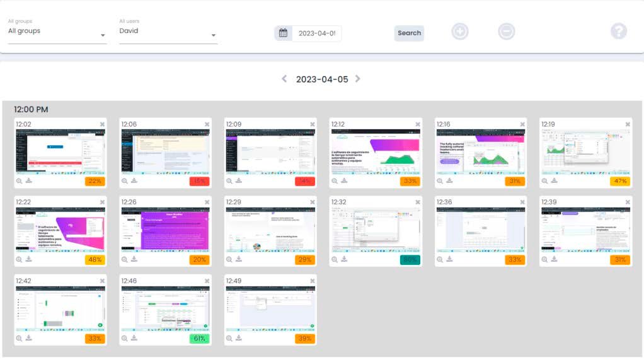
Task: Click the minus zoom-out circle icon
Action: pyautogui.click(x=507, y=32)
